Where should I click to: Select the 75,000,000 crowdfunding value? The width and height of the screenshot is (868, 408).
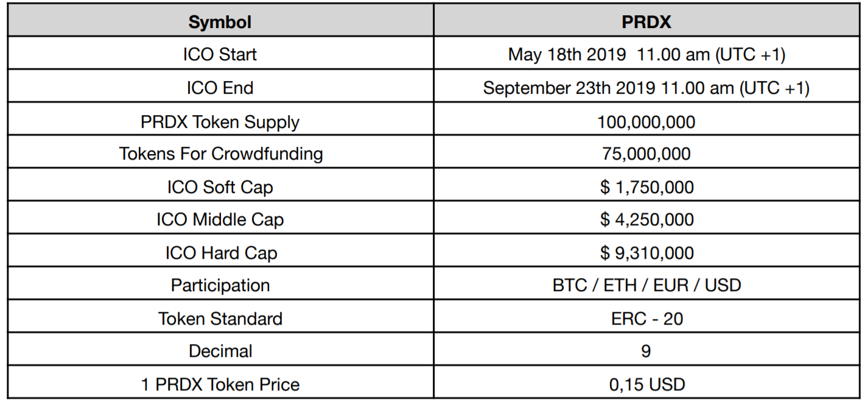(646, 153)
